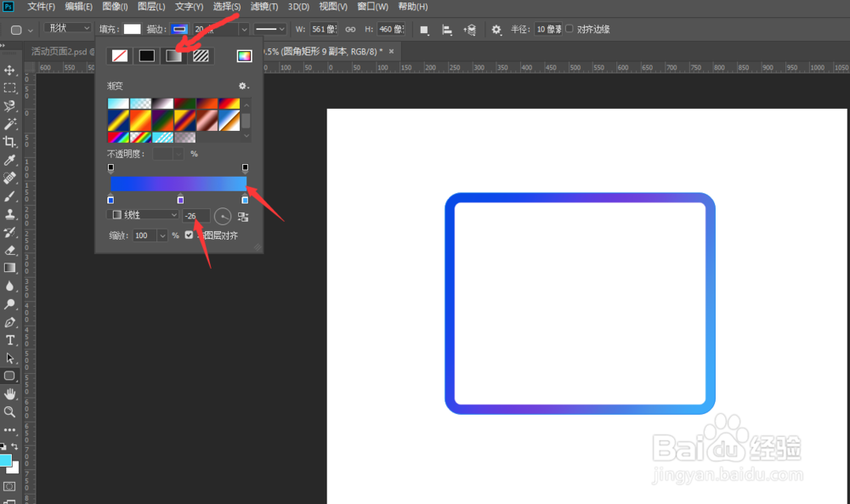This screenshot has width=850, height=504.
Task: Select the Gradient tool in toolbar
Action: [x=9, y=268]
